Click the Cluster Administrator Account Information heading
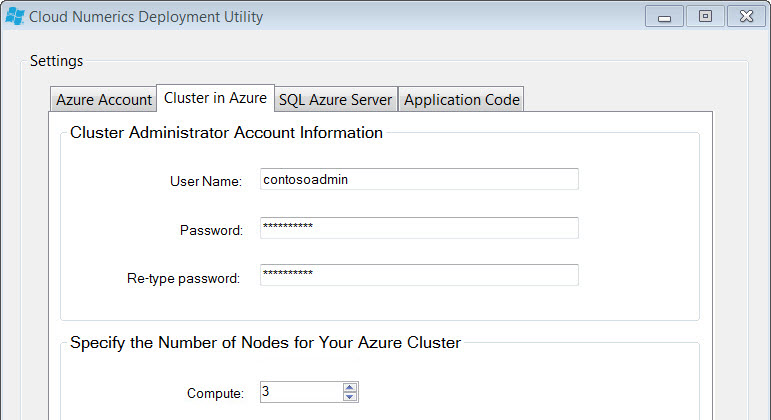The image size is (771, 420). pos(226,132)
